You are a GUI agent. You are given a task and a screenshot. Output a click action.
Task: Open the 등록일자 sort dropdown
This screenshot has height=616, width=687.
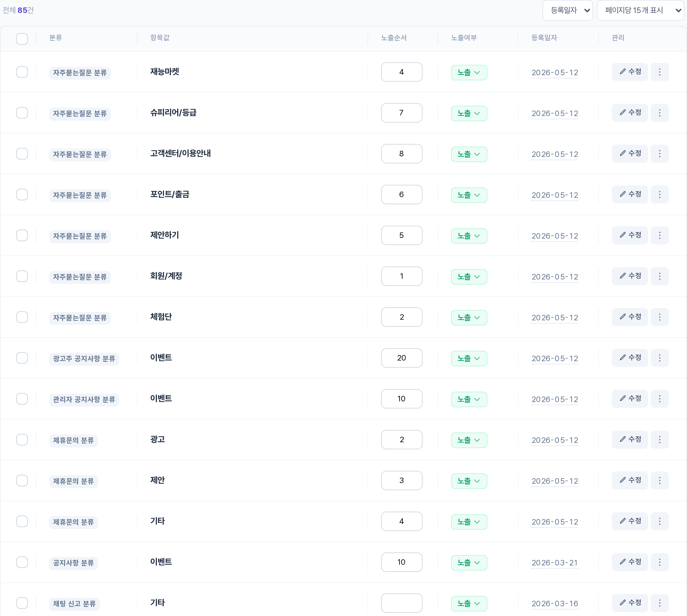(567, 10)
